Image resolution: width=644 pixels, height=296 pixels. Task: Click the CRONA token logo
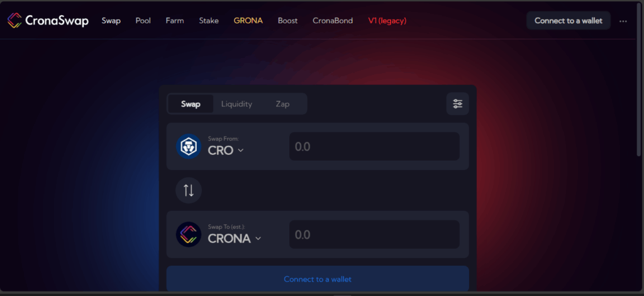click(x=189, y=234)
